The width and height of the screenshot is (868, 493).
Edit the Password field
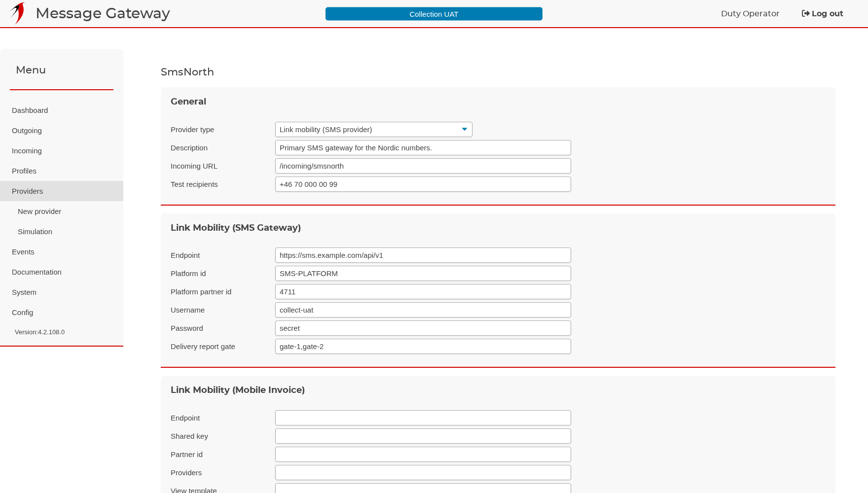tap(423, 328)
